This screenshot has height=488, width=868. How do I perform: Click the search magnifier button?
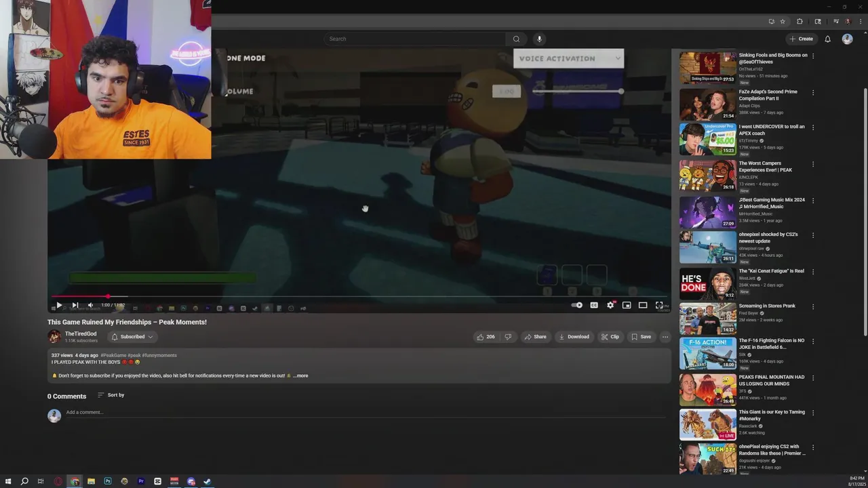click(x=516, y=39)
